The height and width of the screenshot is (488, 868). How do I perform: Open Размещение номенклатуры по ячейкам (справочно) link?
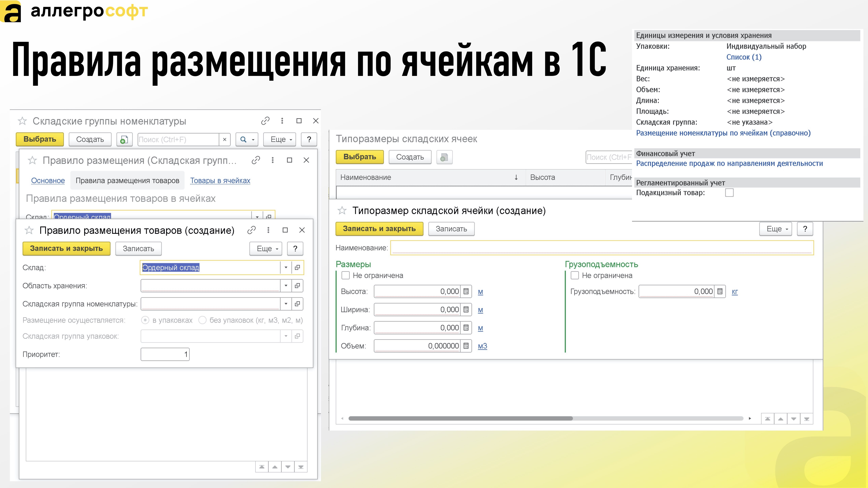pyautogui.click(x=723, y=133)
